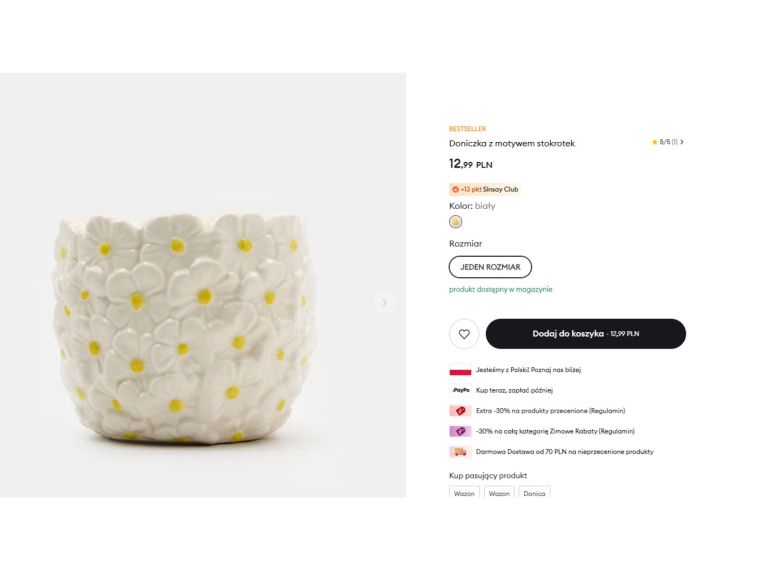Screen dimensions: 760x570
Task: Expand the 5/5 reviews chevron
Action: coord(682,142)
